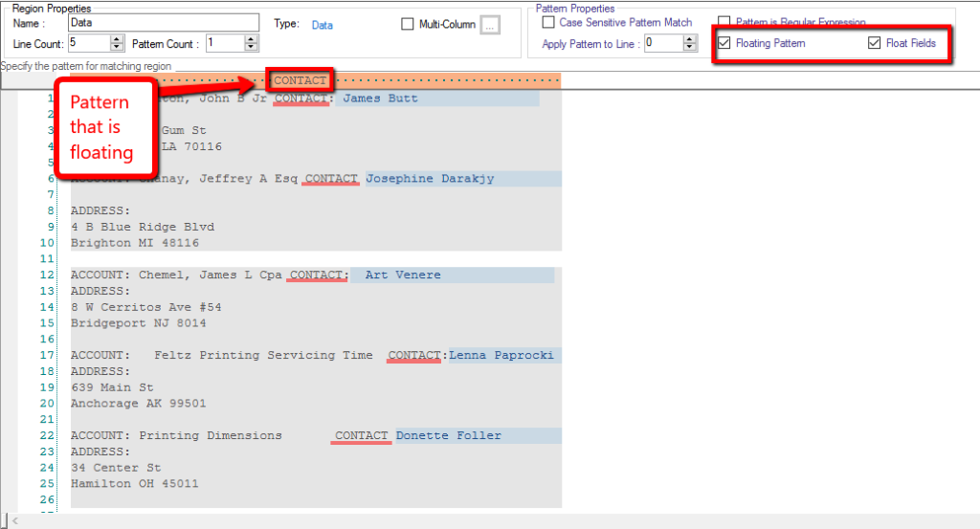Click the Name text field containing Data
Viewport: 980px width, 529px height.
[165, 22]
